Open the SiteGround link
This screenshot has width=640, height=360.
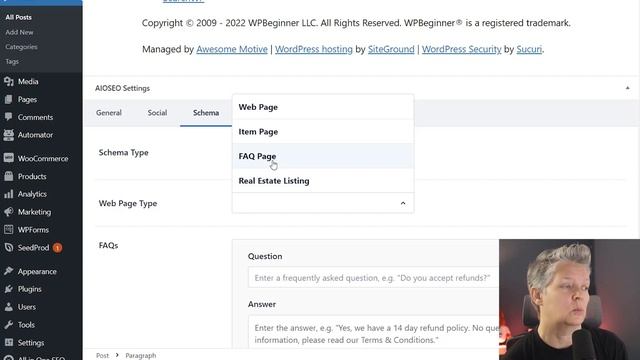click(391, 49)
